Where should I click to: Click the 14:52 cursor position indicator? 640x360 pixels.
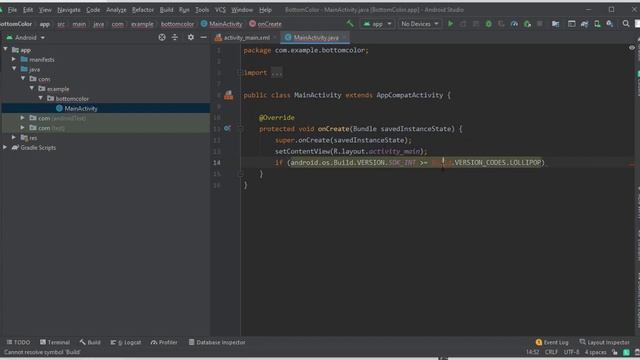pyautogui.click(x=532, y=352)
